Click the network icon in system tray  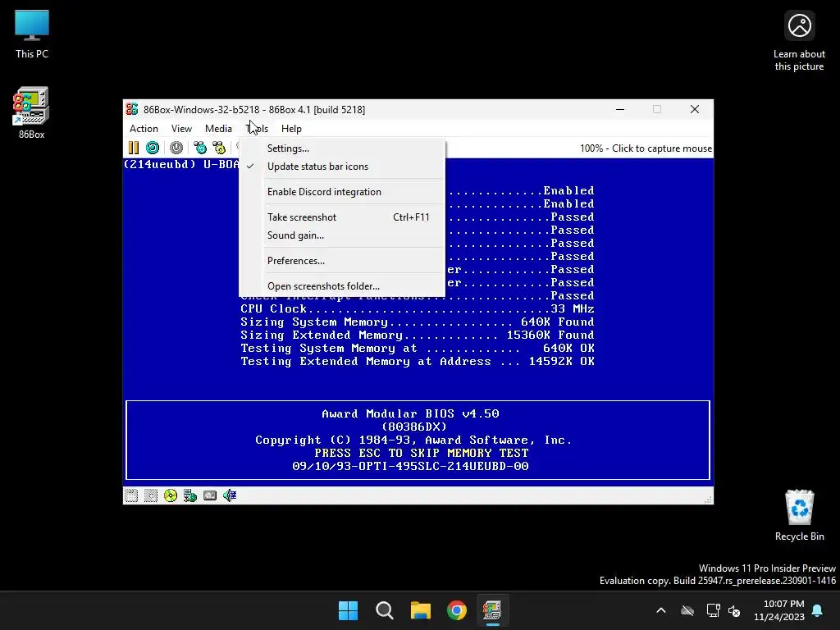[713, 610]
